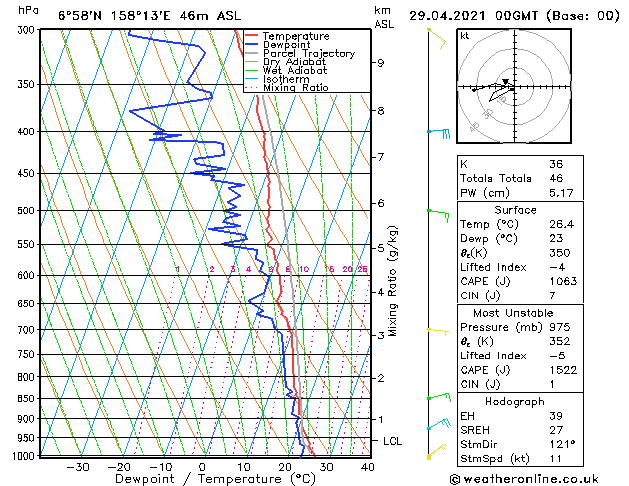Click the Totals Totals value 46
The image size is (629, 486).
(x=556, y=178)
